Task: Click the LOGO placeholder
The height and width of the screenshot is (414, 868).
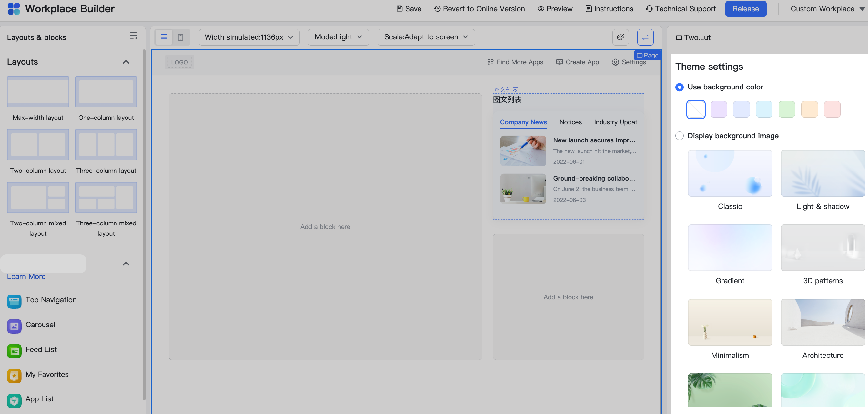Action: click(179, 62)
